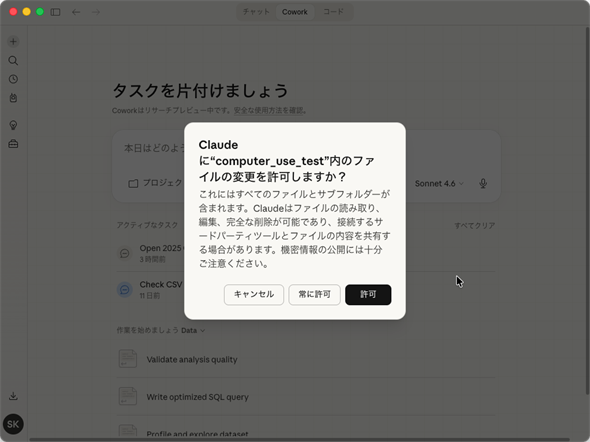Viewport: 590px width, 442px height.
Task: Click the vertical scrollbar on right edge
Action: click(x=587, y=211)
